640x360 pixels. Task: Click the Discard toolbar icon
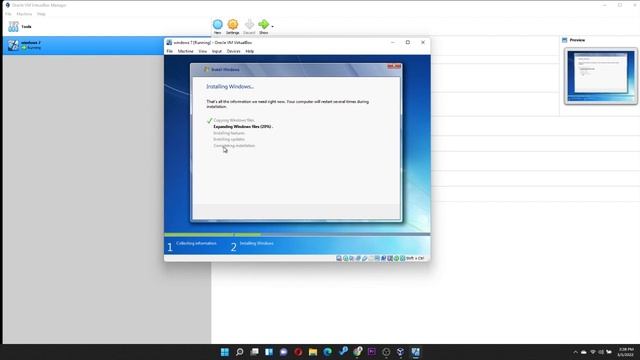coord(249,24)
